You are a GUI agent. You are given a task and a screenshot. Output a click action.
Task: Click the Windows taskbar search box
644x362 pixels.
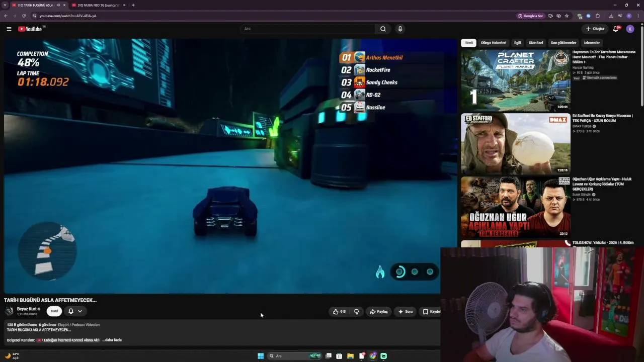(294, 356)
